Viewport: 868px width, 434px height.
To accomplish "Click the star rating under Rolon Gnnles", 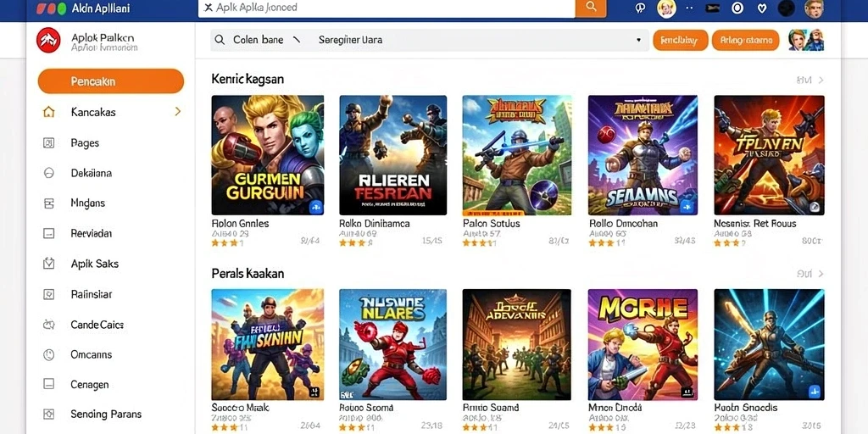I will (227, 242).
